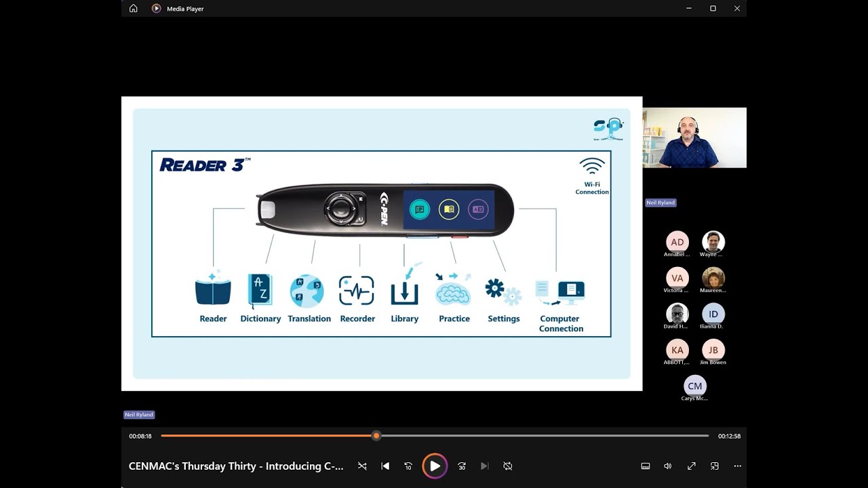The width and height of the screenshot is (868, 488).
Task: Click the David H participant photo
Action: (677, 314)
